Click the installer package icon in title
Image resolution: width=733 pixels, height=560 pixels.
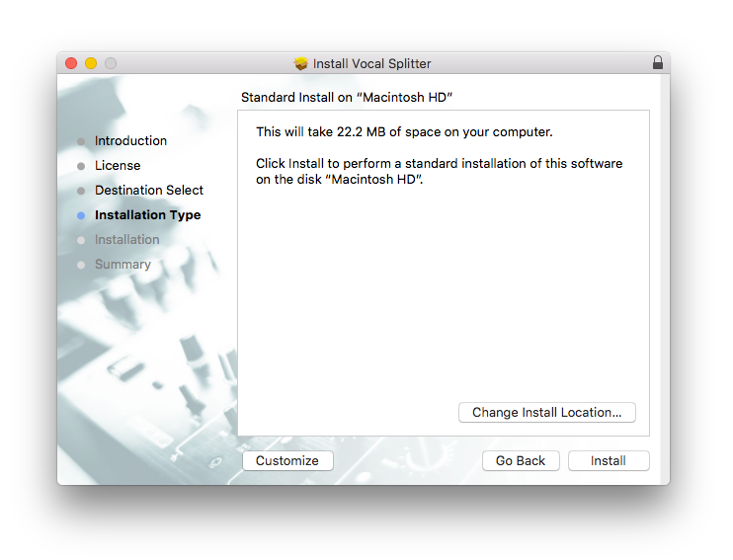tap(301, 63)
